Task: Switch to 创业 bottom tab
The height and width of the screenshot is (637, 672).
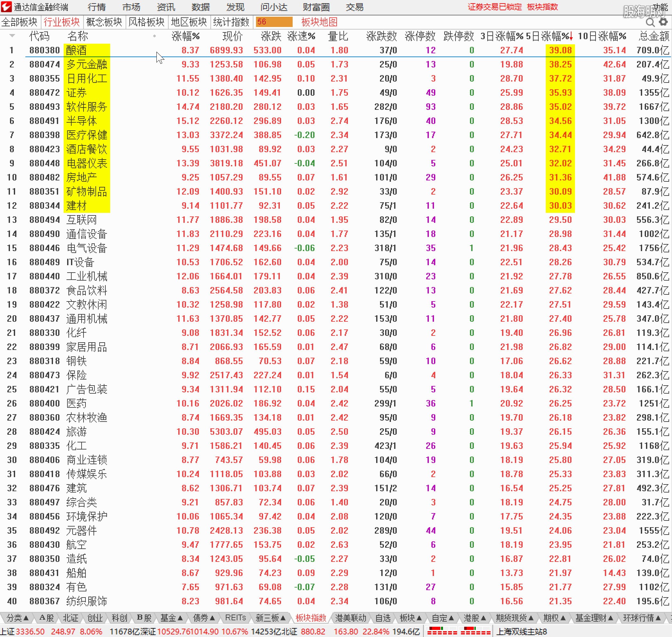Action: click(95, 618)
